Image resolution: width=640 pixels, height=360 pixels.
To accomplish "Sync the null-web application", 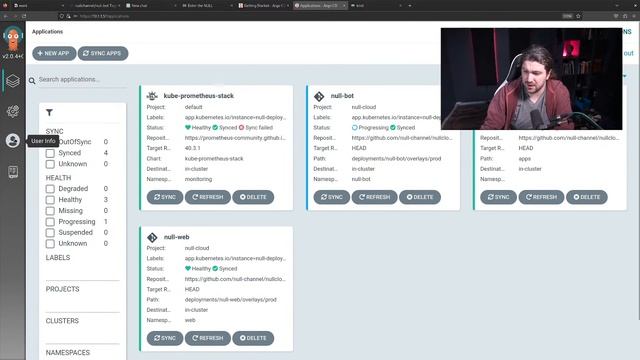I will [x=165, y=338].
